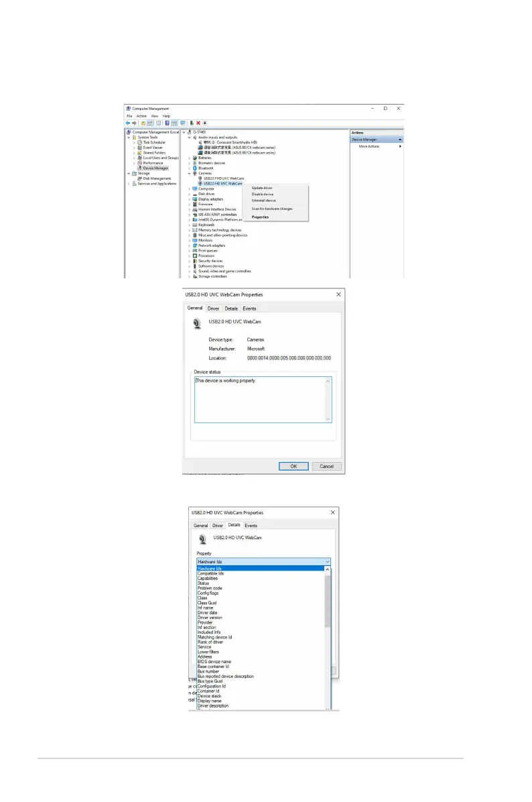Click the Network adapters icon
Viewport: 532px width, 802px height.
[x=195, y=245]
